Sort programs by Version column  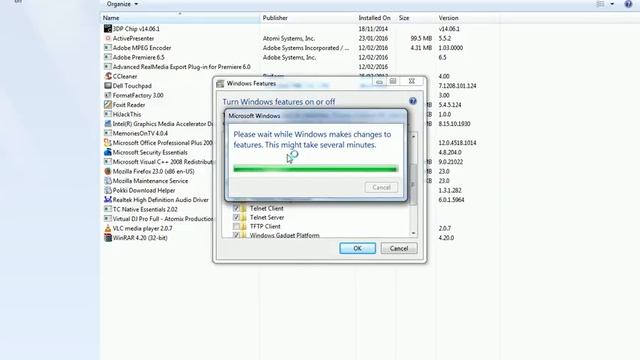(467, 18)
